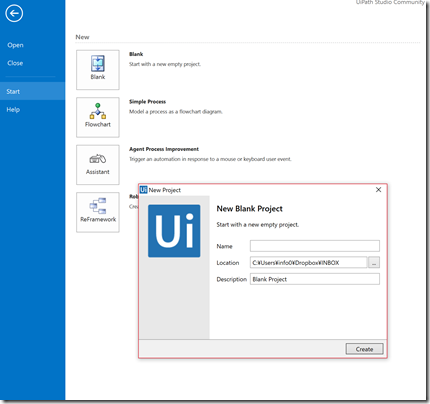Pick the ReFramework template tile
430x404 pixels.
coord(98,212)
